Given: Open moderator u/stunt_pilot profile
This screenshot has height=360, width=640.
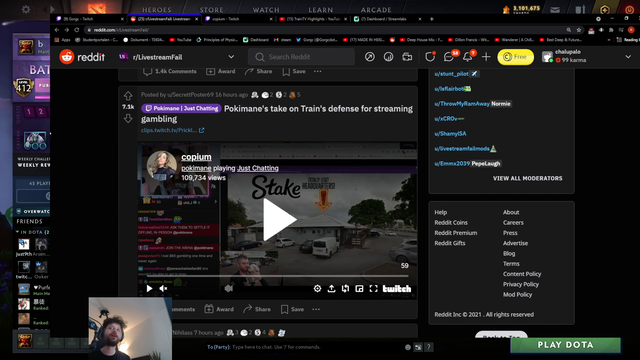Looking at the screenshot, I should (x=451, y=74).
